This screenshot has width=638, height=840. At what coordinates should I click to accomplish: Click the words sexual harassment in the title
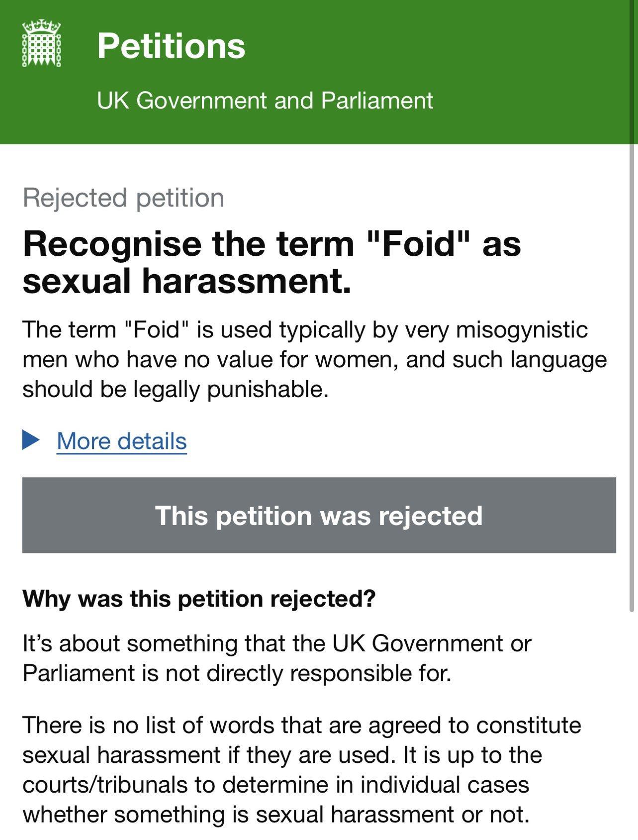tap(186, 281)
